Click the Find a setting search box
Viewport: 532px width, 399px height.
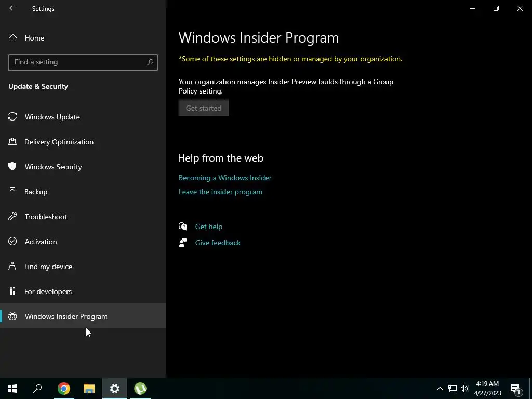point(83,62)
